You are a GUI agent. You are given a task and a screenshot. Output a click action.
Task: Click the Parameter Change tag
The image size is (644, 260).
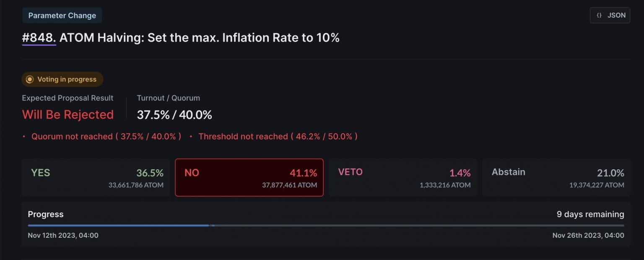click(x=62, y=16)
